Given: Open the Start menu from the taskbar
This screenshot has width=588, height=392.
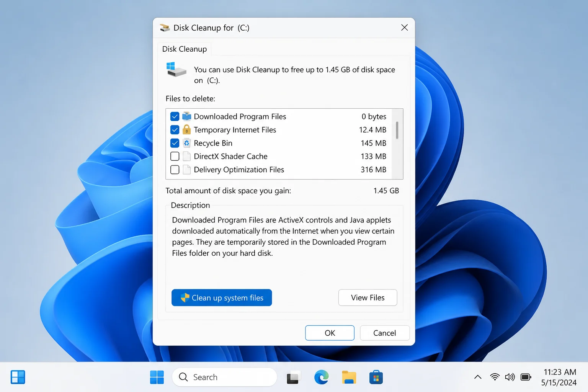Looking at the screenshot, I should tap(157, 377).
